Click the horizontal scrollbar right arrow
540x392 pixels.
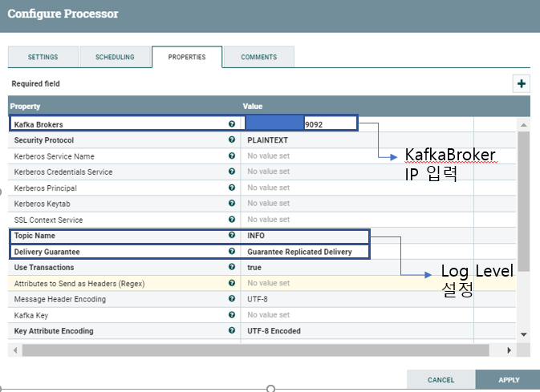pyautogui.click(x=509, y=350)
